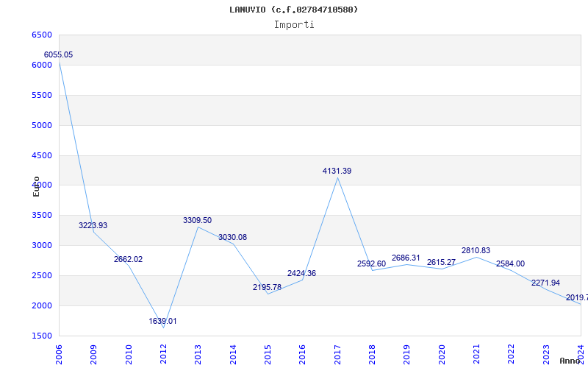Click the 2006 x-axis year label
The width and height of the screenshot is (588, 368).
pyautogui.click(x=59, y=355)
